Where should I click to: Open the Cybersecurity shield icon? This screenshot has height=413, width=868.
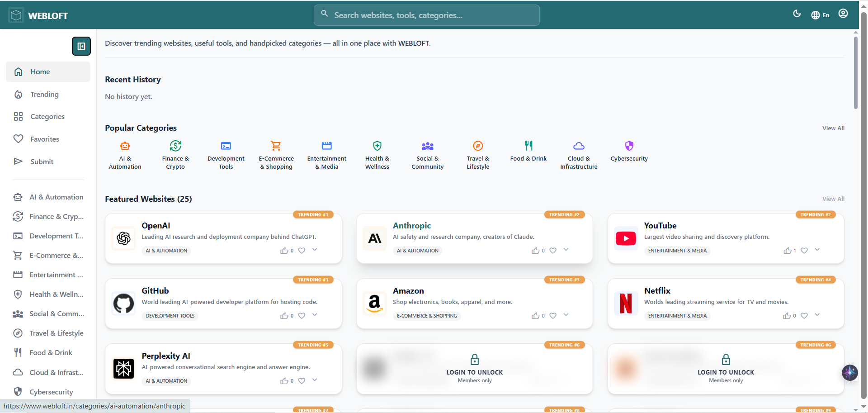click(629, 146)
